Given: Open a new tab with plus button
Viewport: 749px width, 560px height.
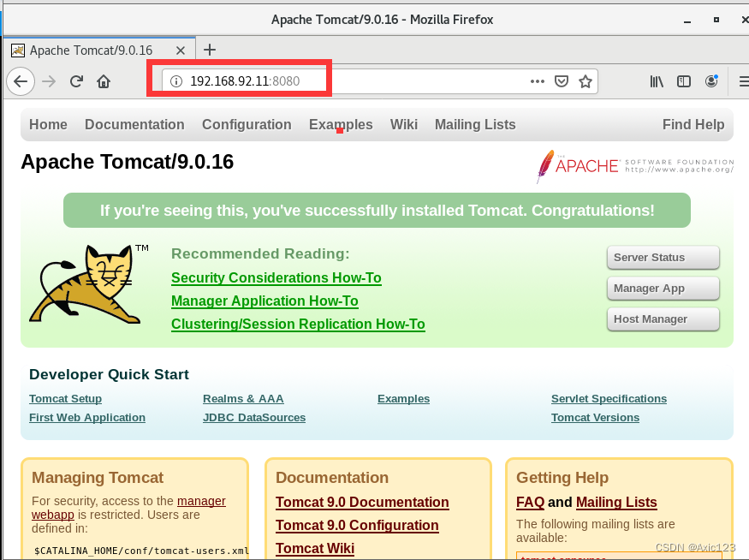Looking at the screenshot, I should (x=210, y=50).
